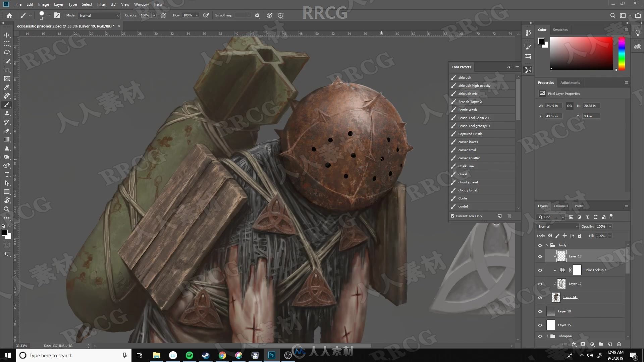The height and width of the screenshot is (362, 644).
Task: Select the Path Selection tool
Action: 7,183
